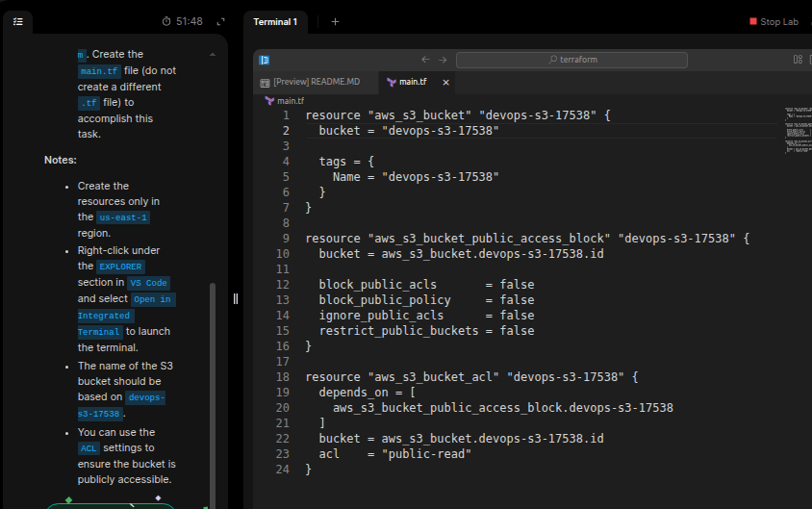812x509 pixels.
Task: Go forward with the right arrow
Action: (x=443, y=60)
